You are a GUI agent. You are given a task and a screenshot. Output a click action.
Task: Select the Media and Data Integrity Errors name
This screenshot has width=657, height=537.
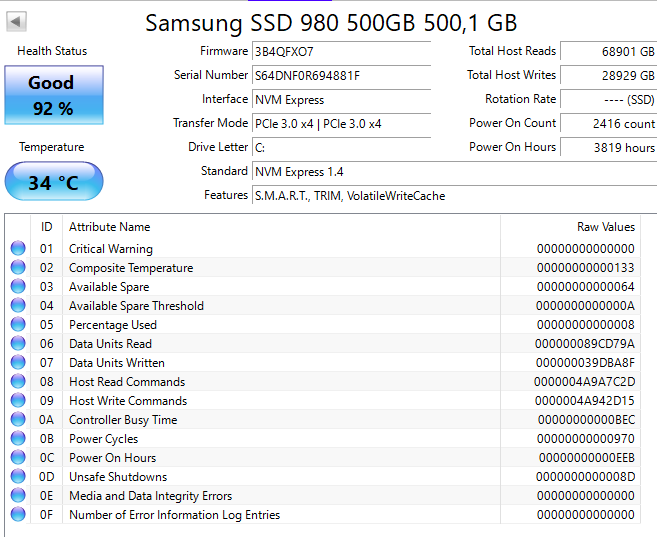pos(150,496)
